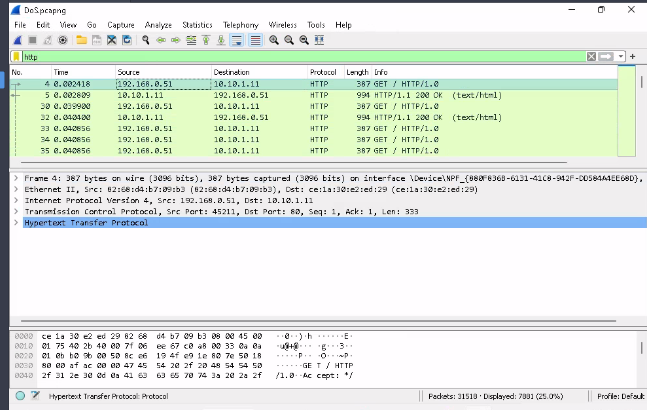Click the http display filter field
This screenshot has height=410, width=647.
click(300, 57)
